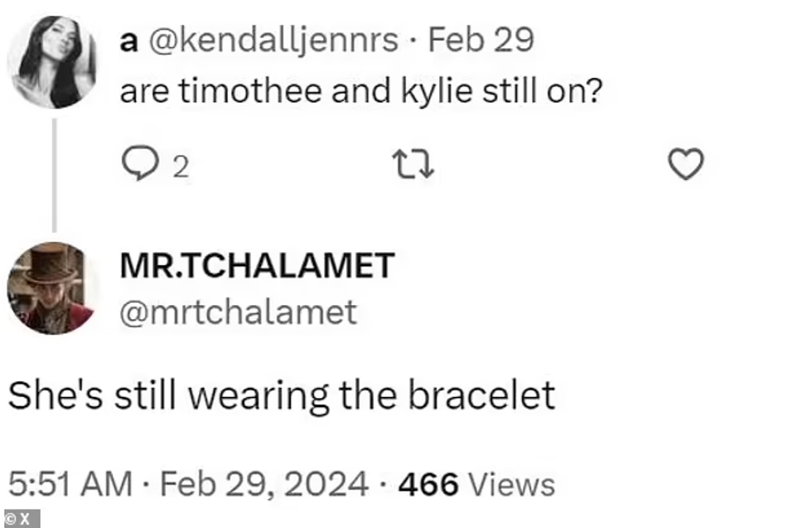Viewport: 812px width, 528px height.
Task: Click the @mrtchalamet handle
Action: point(239,312)
